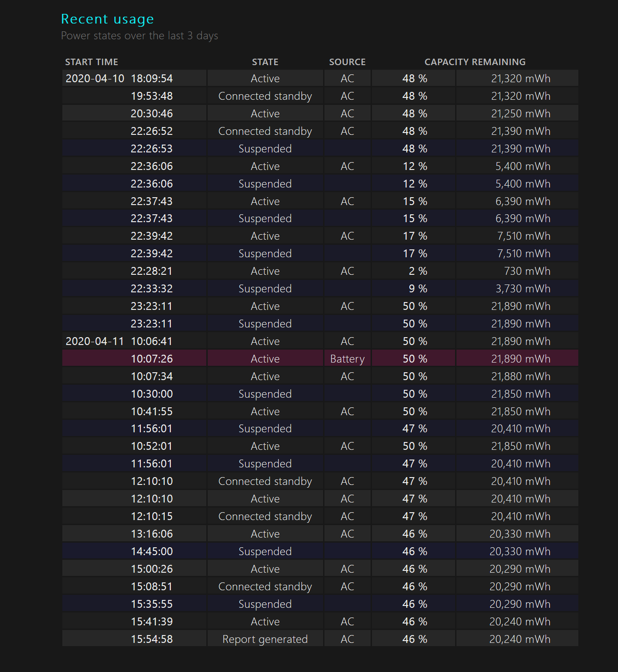Select the Report generated state cell
This screenshot has width=618, height=672.
click(265, 639)
